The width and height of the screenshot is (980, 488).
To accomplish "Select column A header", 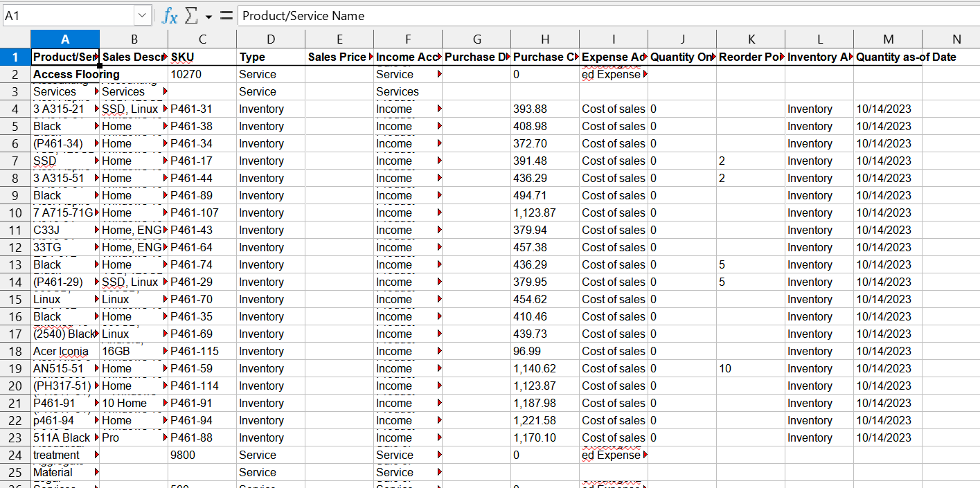I will [x=65, y=39].
